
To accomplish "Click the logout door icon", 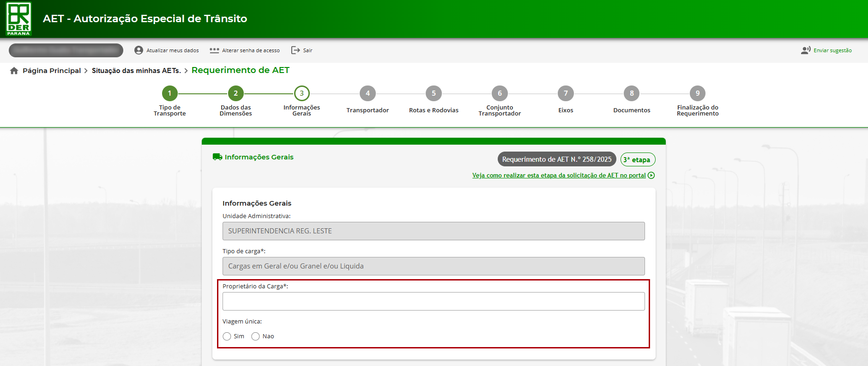I will click(x=295, y=50).
